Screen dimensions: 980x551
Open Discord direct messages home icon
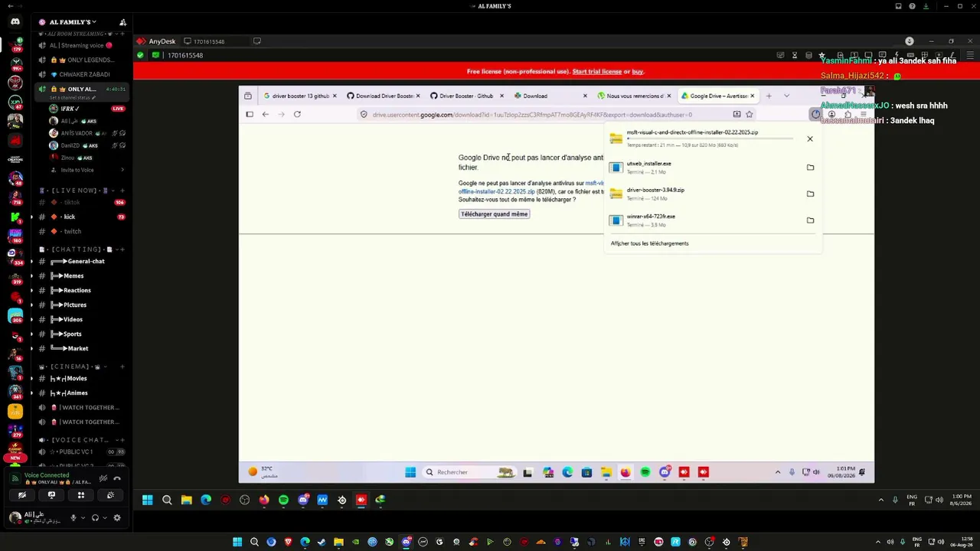(x=15, y=21)
